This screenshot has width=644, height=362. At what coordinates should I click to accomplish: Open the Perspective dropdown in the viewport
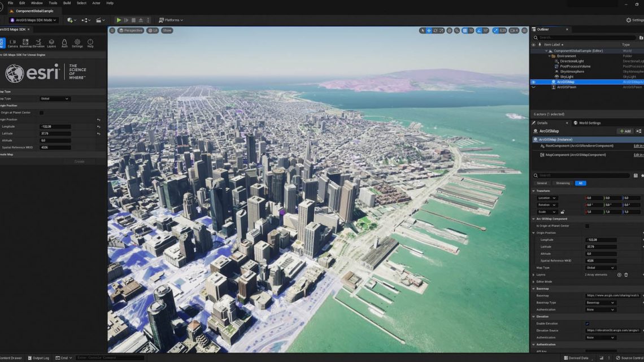130,30
